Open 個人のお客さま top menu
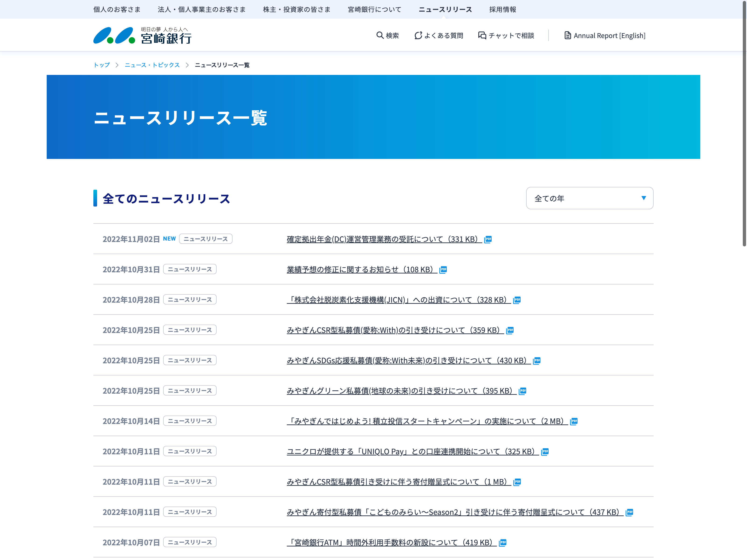Viewport: 747px width, 560px height. 117,10
